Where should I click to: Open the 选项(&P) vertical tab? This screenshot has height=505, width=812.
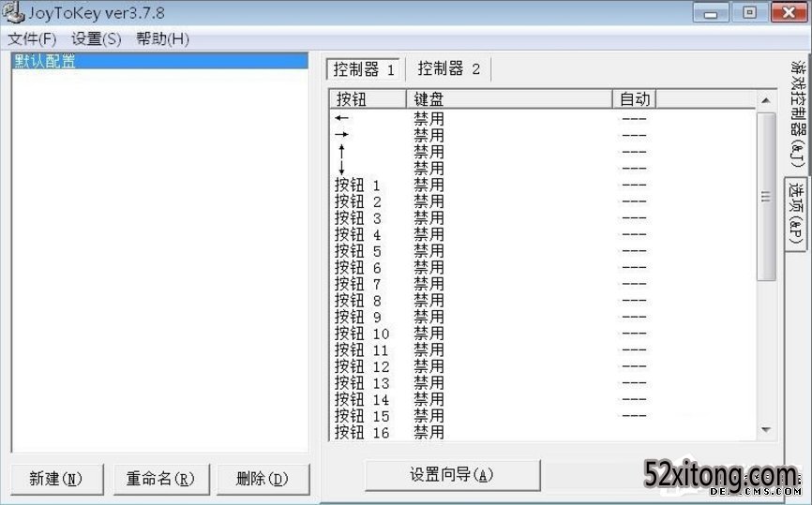click(796, 214)
